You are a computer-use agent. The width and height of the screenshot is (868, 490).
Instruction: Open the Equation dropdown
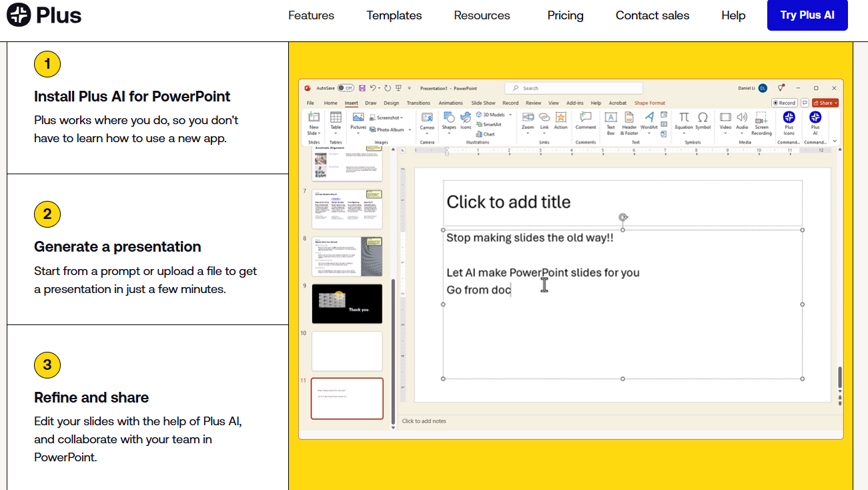click(684, 133)
